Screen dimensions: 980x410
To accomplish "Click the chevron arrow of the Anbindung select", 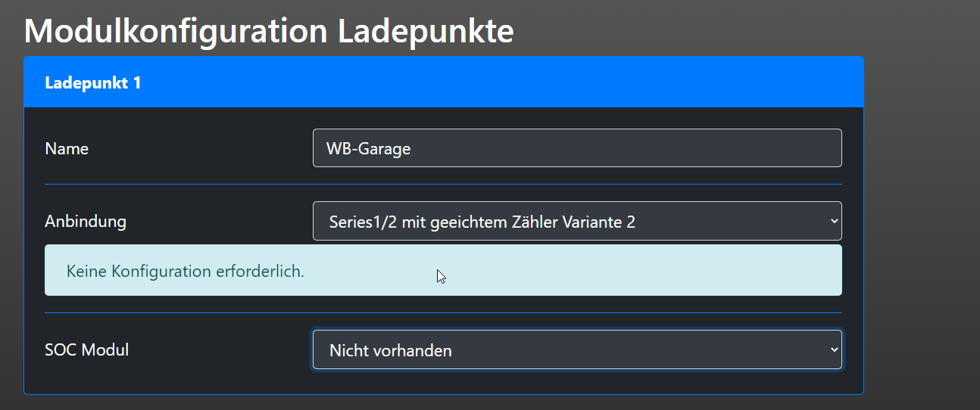I will point(834,222).
